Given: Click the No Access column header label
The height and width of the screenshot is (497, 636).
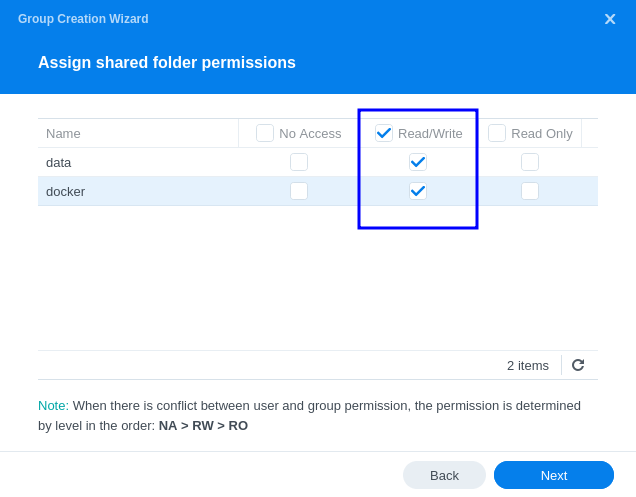Looking at the screenshot, I should [x=310, y=133].
